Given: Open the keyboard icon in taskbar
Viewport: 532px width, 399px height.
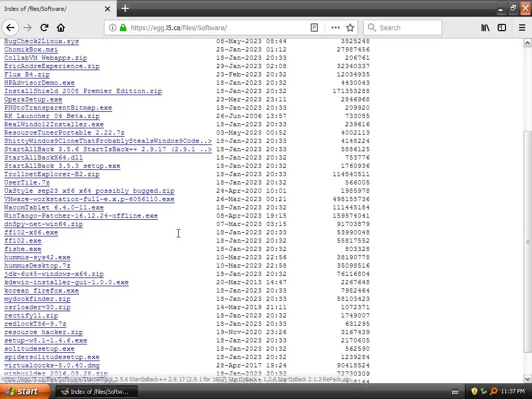Looking at the screenshot, I should coord(455,392).
